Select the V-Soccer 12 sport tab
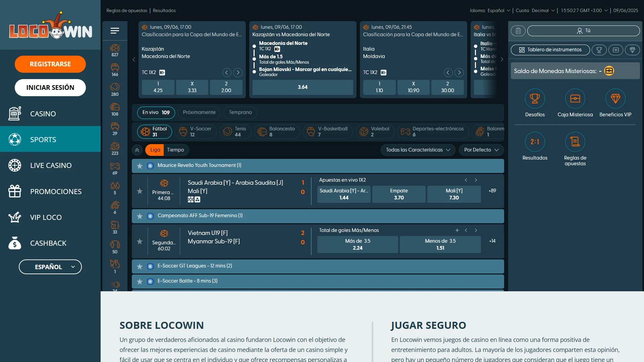Viewport: 644px width, 362px height. point(195,132)
